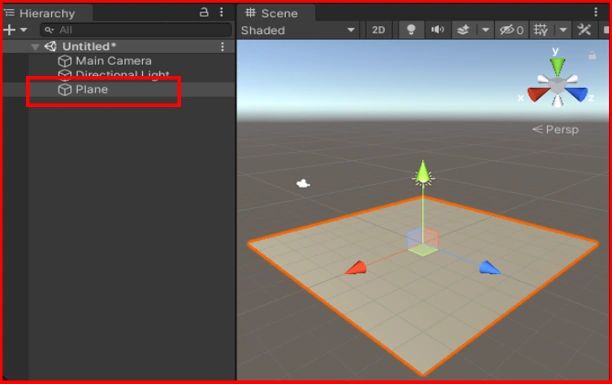Click the search magnifier icon in Hierarchy
This screenshot has width=612, height=384.
pyautogui.click(x=48, y=30)
